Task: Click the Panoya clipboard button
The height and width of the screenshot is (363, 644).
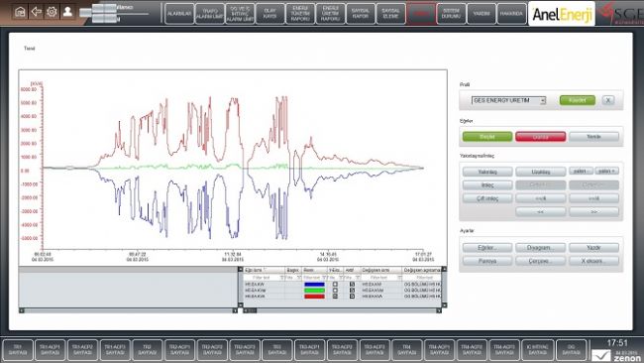Action: (487, 261)
